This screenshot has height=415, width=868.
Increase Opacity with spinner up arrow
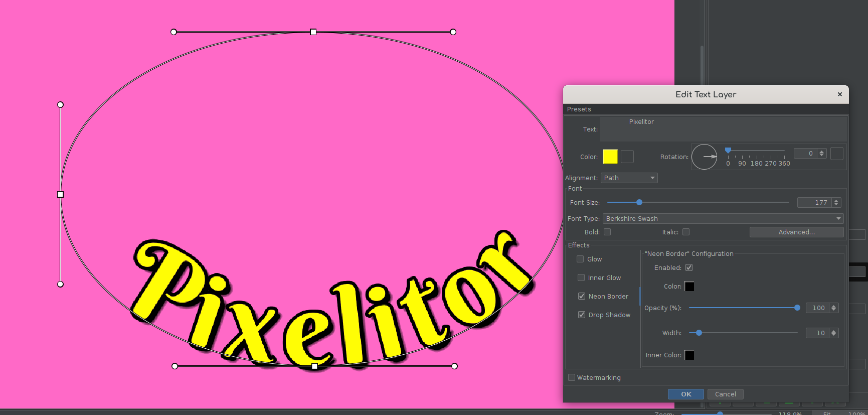[834, 306]
